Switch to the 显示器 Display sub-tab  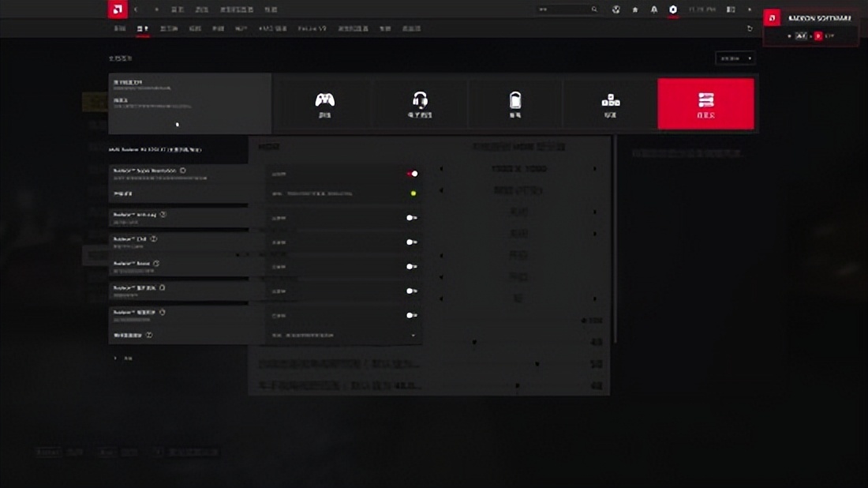pyautogui.click(x=169, y=28)
